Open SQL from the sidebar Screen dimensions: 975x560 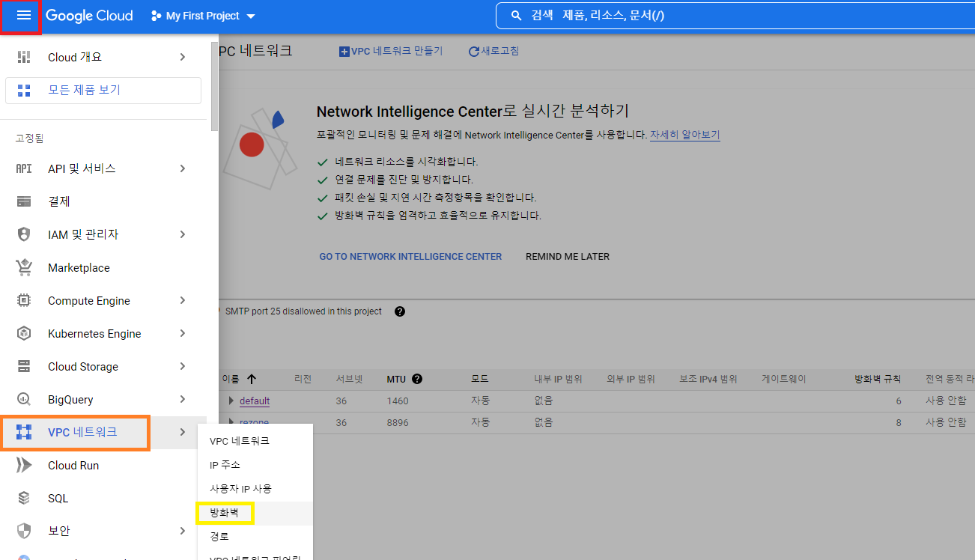(103, 498)
